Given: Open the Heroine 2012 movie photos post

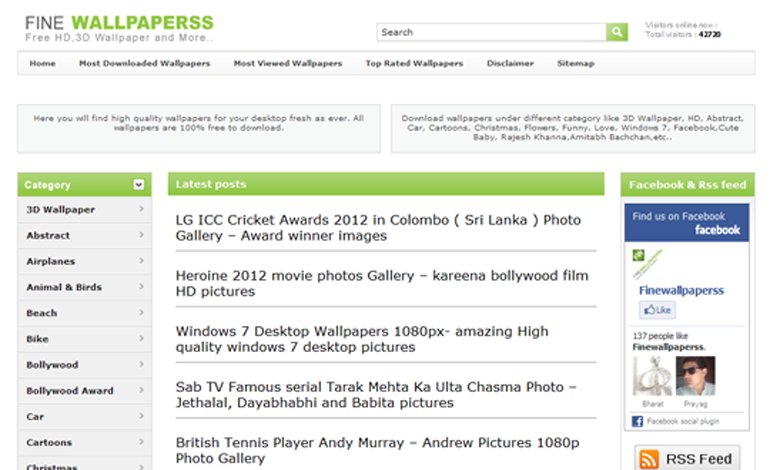Looking at the screenshot, I should tap(382, 283).
